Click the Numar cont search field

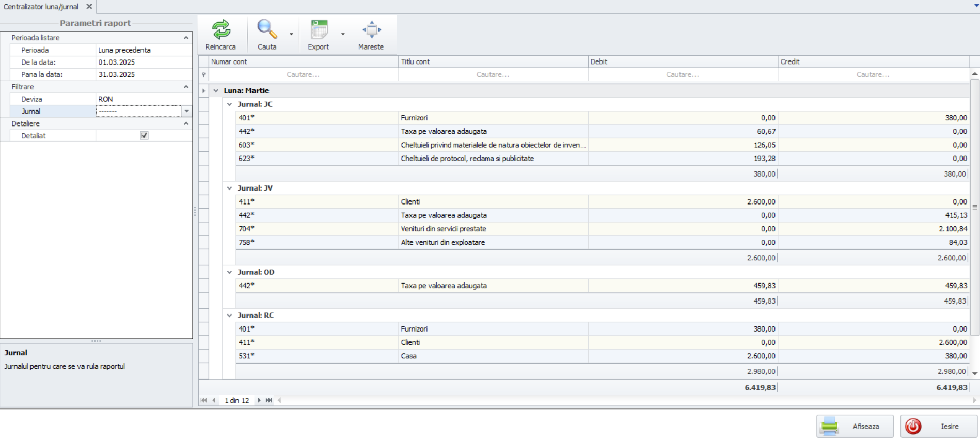click(303, 75)
